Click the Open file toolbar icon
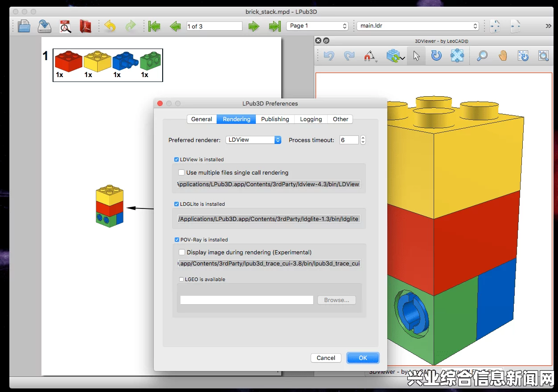Viewport: 558px width, 392px height. (x=24, y=26)
